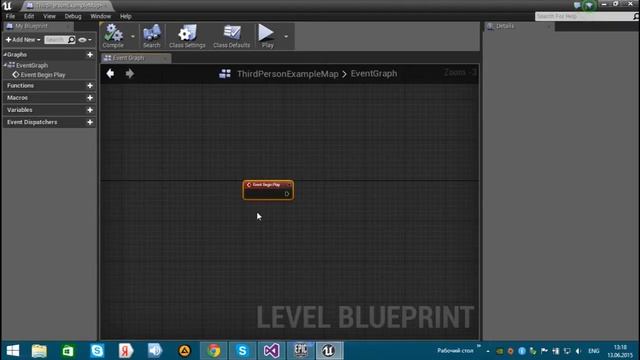Image resolution: width=640 pixels, height=360 pixels.
Task: Click EventGraph breadcrumb
Action: click(x=374, y=74)
